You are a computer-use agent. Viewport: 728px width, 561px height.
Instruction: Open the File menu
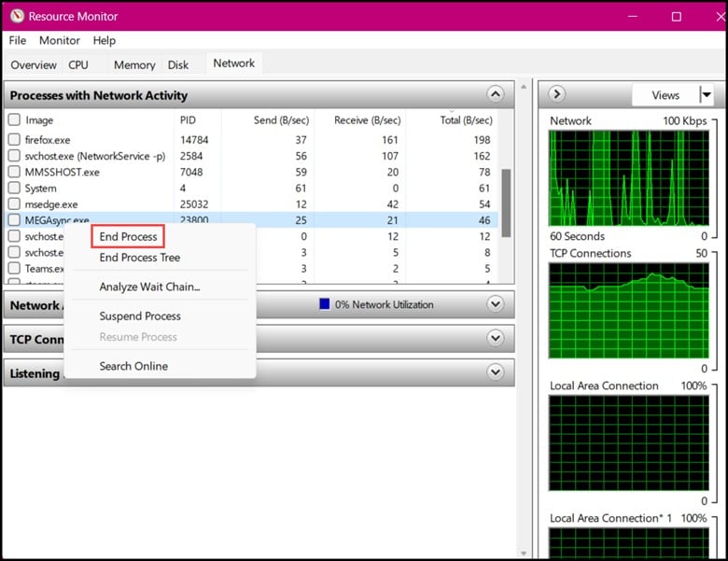click(x=18, y=40)
